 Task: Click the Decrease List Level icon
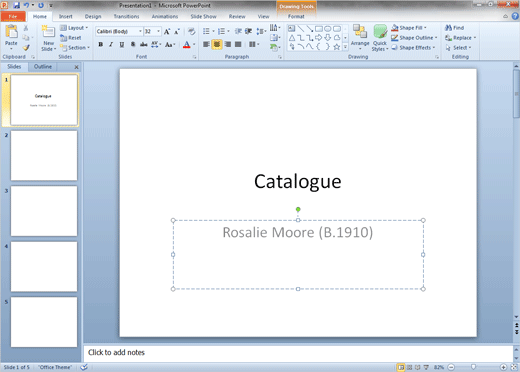point(238,31)
